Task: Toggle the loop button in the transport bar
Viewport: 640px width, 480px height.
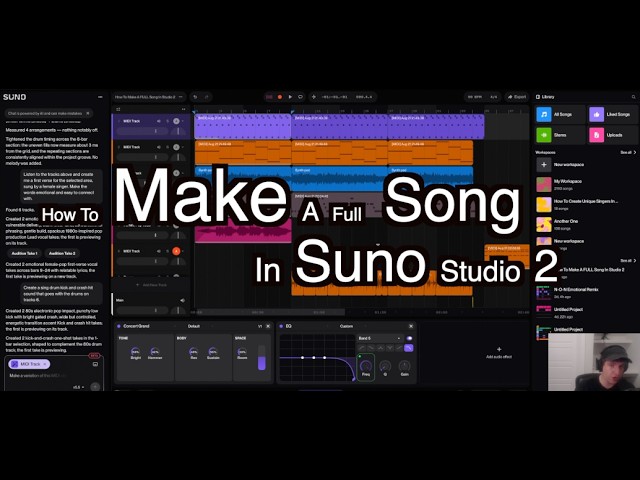Action: [300, 97]
